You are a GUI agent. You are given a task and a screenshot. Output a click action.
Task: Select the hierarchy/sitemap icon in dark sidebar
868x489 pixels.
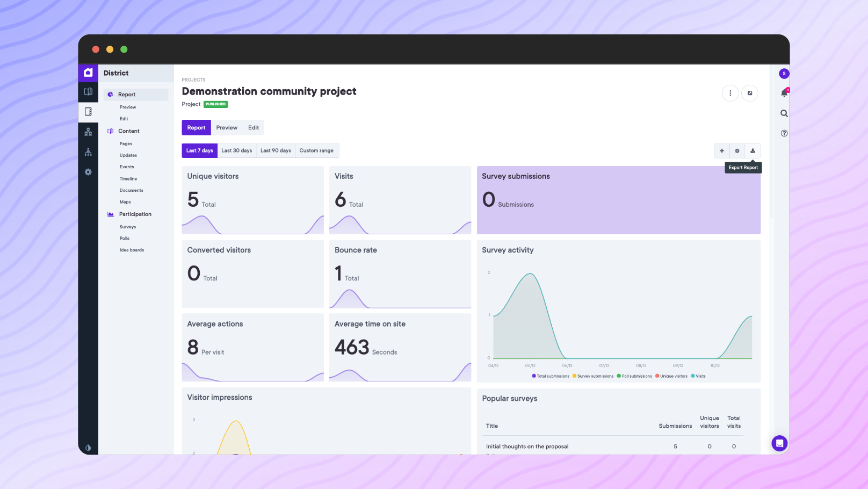pyautogui.click(x=88, y=152)
